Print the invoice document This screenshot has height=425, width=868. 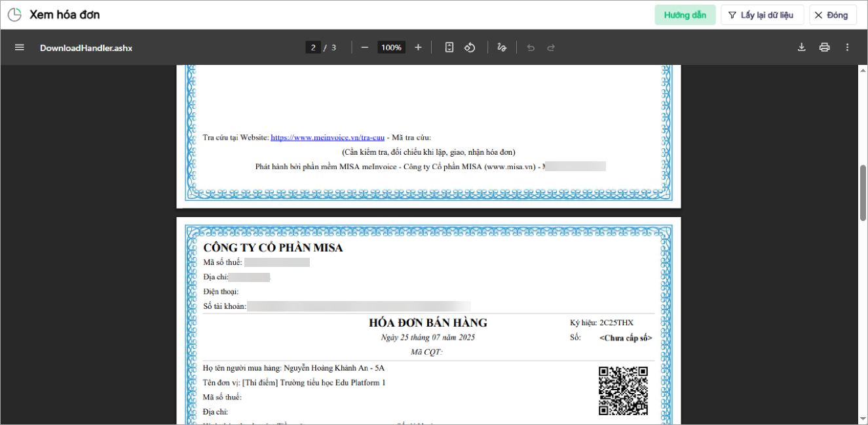click(x=824, y=48)
